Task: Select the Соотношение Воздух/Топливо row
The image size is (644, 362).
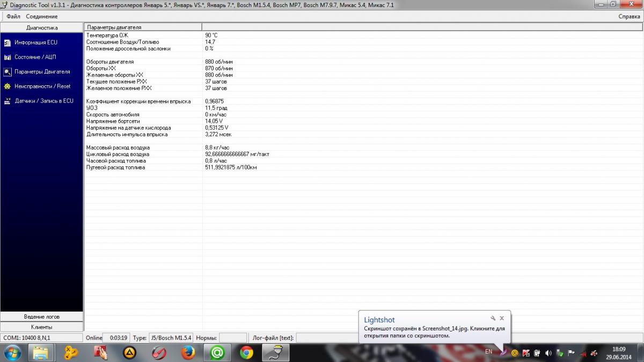Action: click(364, 42)
